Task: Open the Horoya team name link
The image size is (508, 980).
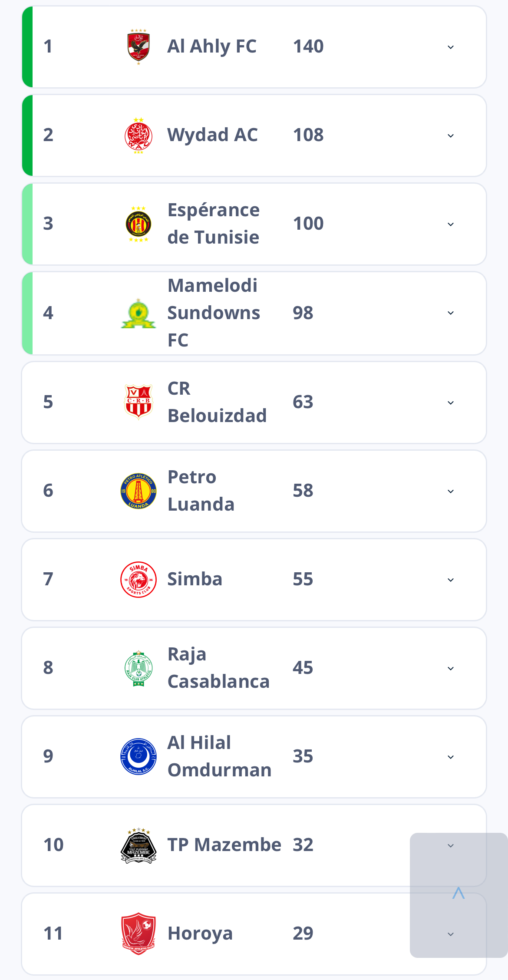Action: click(x=200, y=934)
